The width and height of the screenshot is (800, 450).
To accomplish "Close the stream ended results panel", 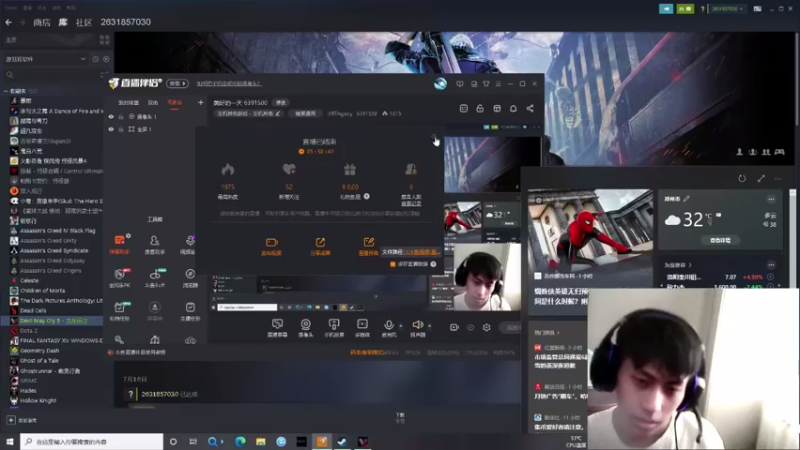I will (434, 137).
